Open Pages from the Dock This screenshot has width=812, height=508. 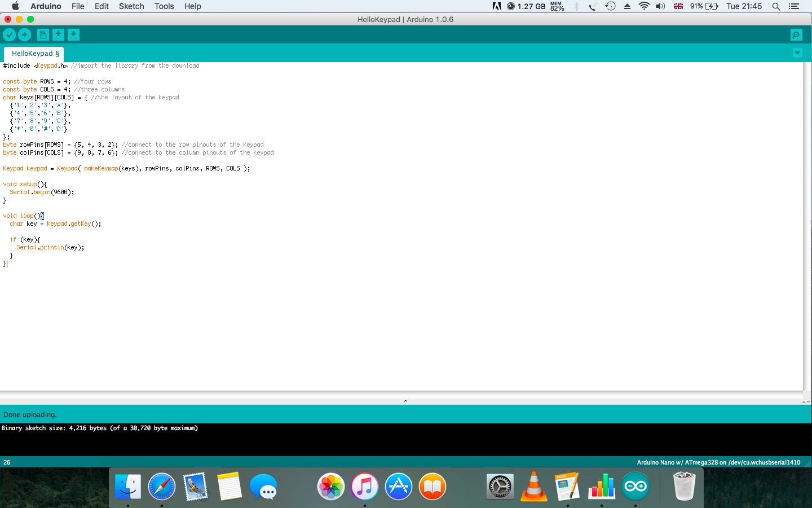point(567,487)
